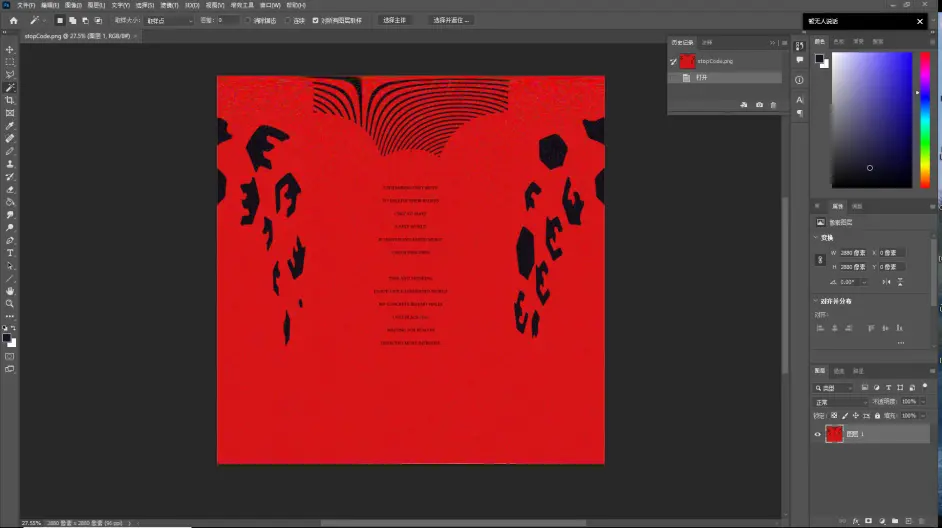This screenshot has width=942, height=528.
Task: Delete current state in History panel trash icon
Action: [x=773, y=105]
